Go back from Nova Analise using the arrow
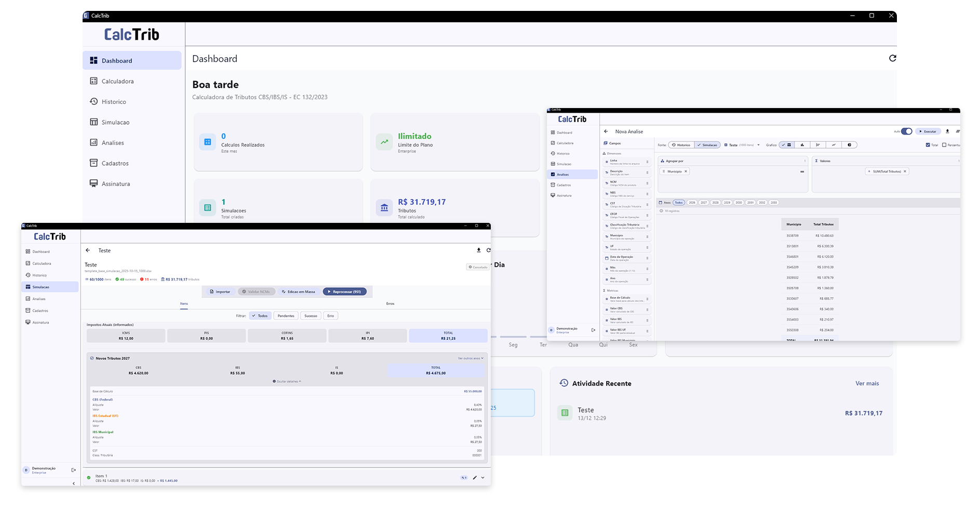The width and height of the screenshot is (980, 505). tap(606, 131)
